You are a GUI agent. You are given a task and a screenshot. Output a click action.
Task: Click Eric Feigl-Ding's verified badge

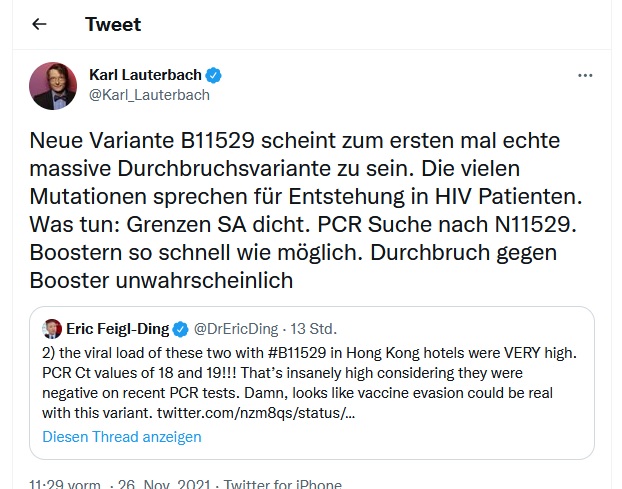(181, 328)
